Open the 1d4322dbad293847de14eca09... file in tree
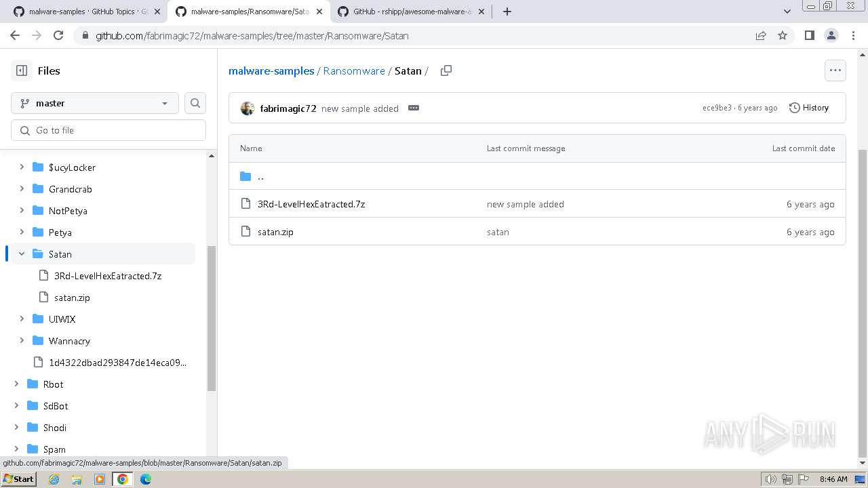This screenshot has height=488, width=868. tap(117, 363)
